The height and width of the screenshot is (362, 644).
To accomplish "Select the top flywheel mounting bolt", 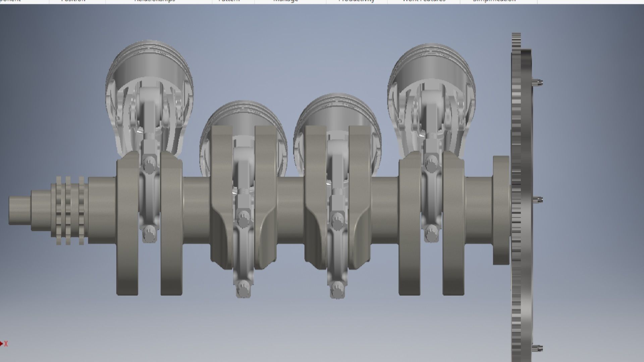I will [x=537, y=82].
